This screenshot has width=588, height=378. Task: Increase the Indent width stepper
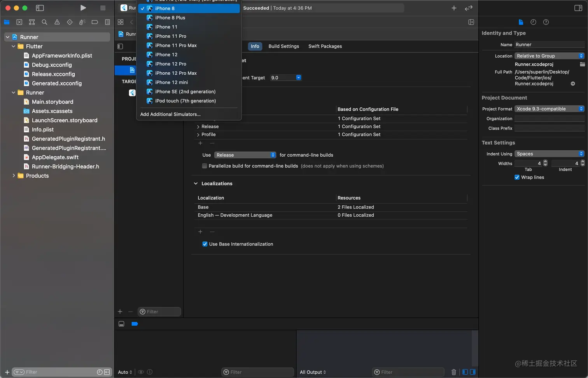[x=583, y=162]
